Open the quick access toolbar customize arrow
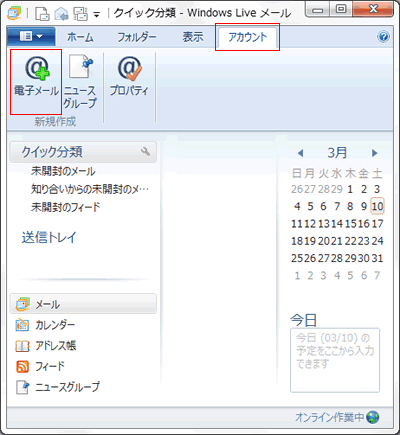Viewport: 400px width, 435px height. coord(97,15)
